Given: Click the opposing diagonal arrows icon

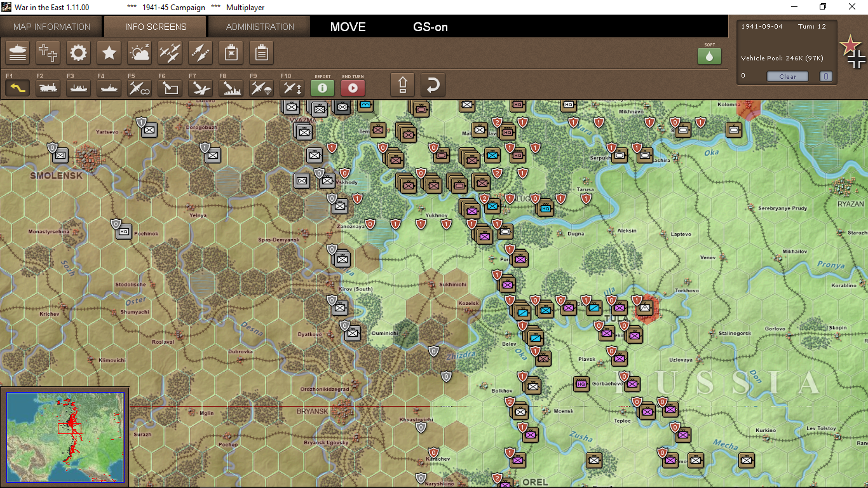Looking at the screenshot, I should (201, 52).
